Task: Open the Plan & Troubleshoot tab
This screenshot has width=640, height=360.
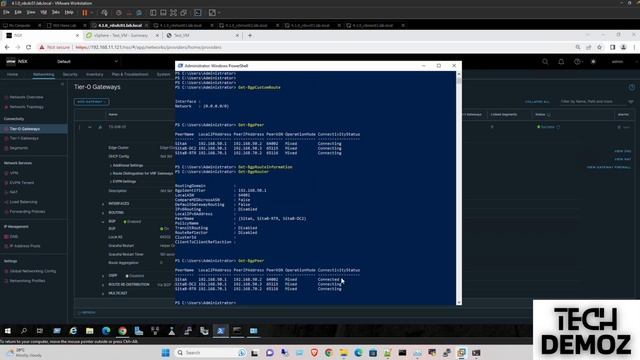Action: [x=130, y=74]
